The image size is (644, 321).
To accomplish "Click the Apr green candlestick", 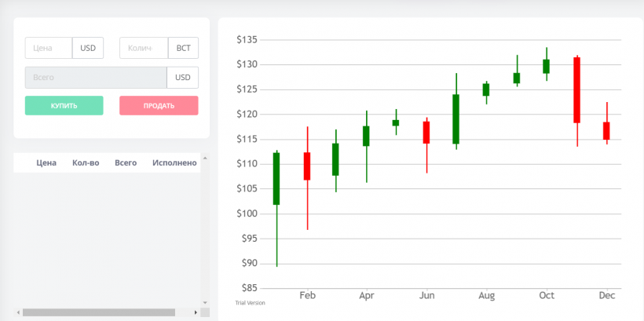I will [366, 136].
